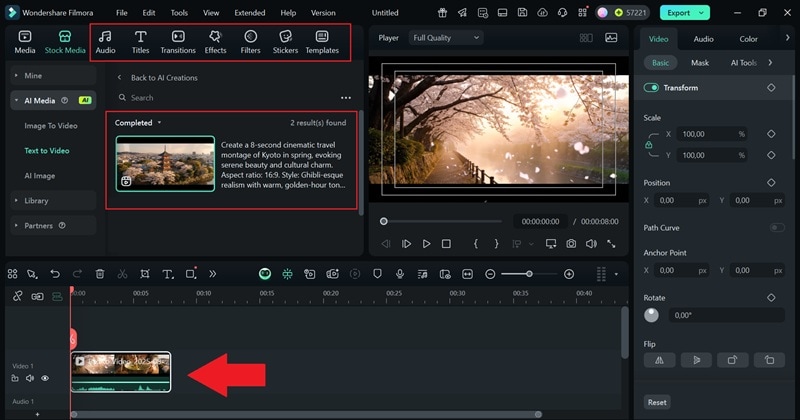The image size is (800, 420).
Task: Go Back to AI Creations
Action: click(164, 78)
